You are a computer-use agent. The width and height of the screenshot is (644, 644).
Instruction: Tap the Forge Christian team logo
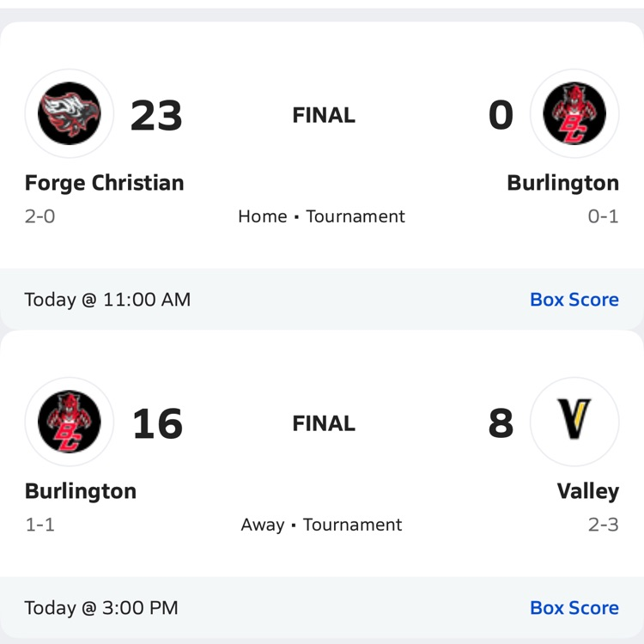point(70,113)
